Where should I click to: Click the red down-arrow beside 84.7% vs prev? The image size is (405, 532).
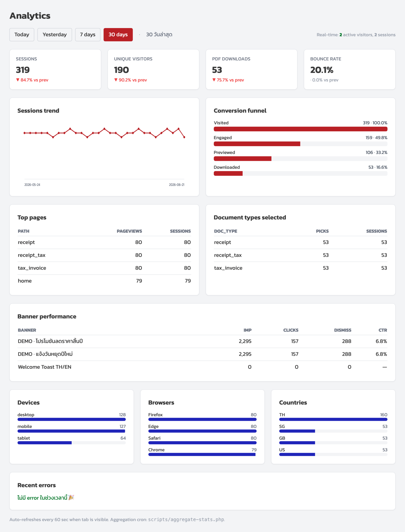click(x=18, y=80)
